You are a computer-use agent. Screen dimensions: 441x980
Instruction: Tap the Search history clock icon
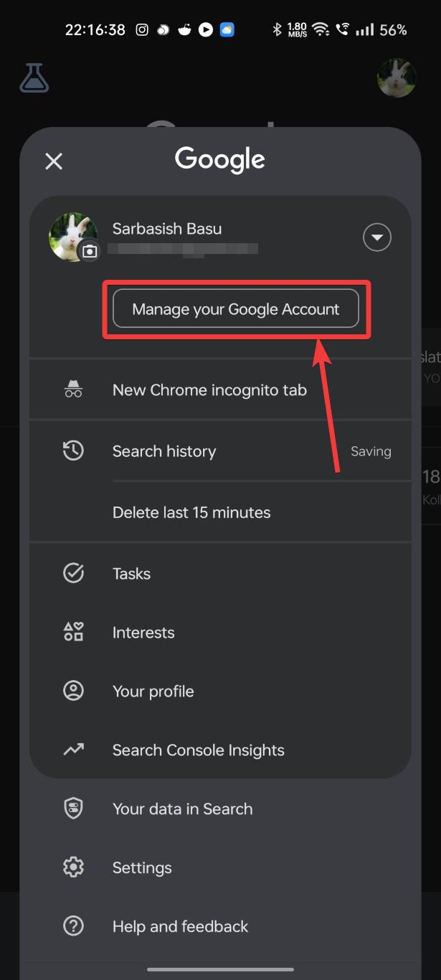click(x=73, y=451)
